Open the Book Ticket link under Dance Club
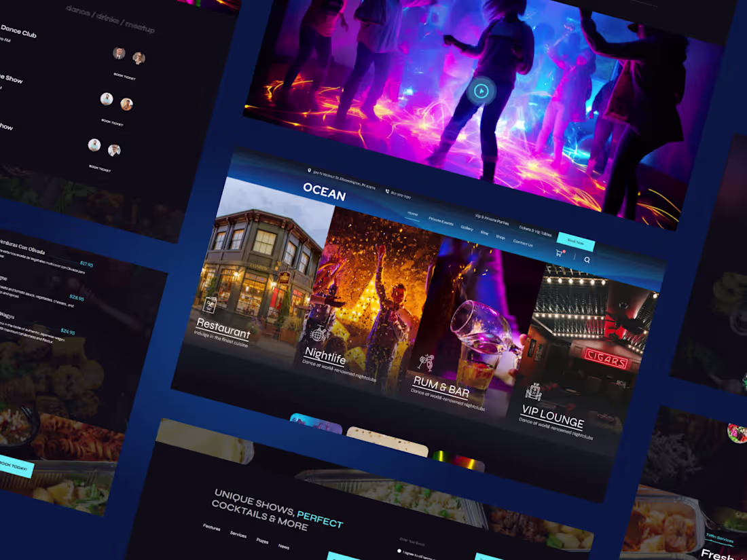This screenshot has height=560, width=747. [x=124, y=77]
